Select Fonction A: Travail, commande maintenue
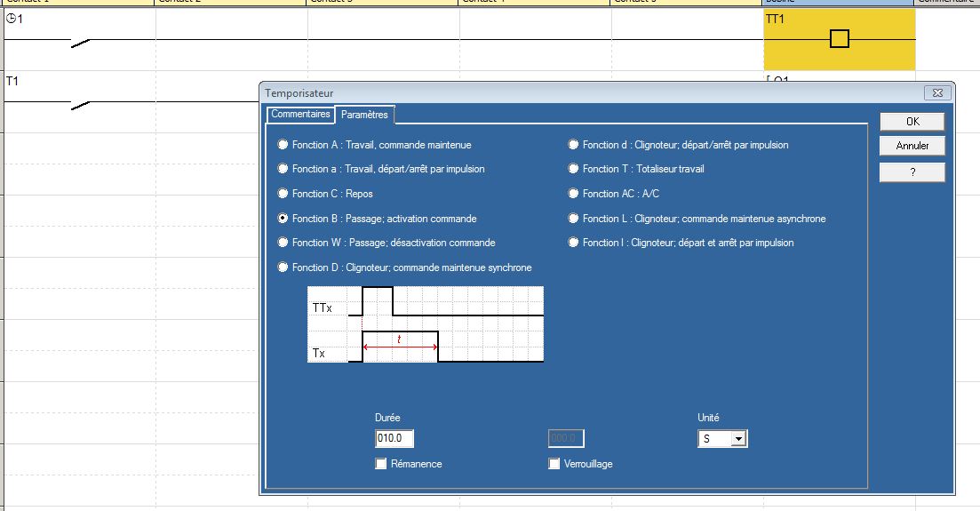980x511 pixels. coord(283,145)
